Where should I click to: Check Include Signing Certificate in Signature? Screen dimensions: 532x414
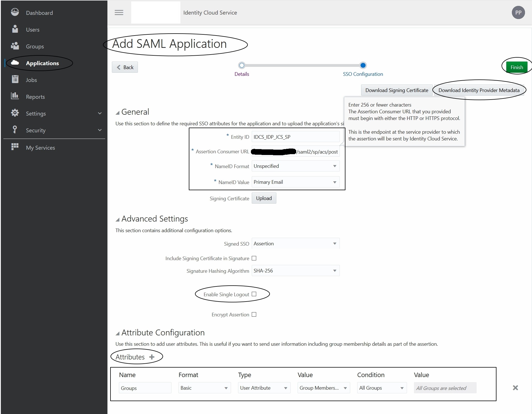254,258
